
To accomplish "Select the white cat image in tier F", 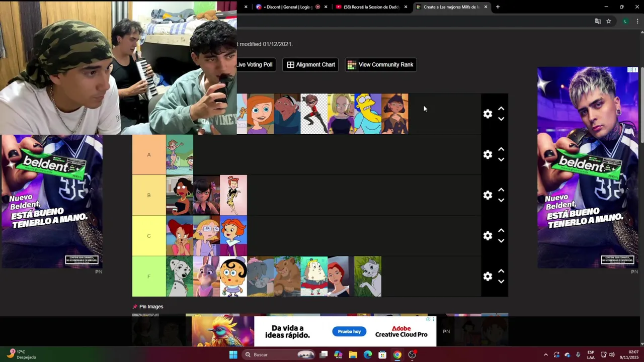I will [x=368, y=277].
